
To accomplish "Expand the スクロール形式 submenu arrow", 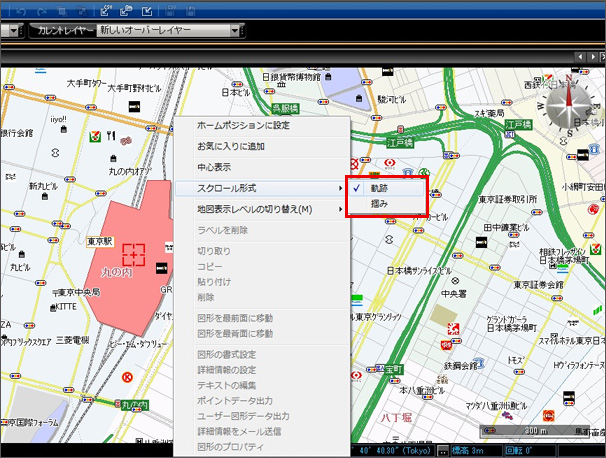I will [340, 188].
